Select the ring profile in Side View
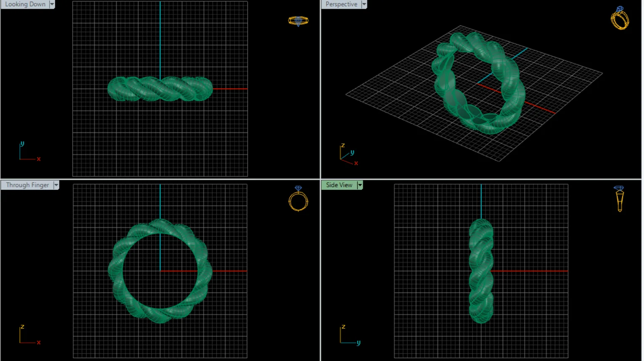Image resolution: width=644 pixels, height=361 pixels. tap(481, 271)
